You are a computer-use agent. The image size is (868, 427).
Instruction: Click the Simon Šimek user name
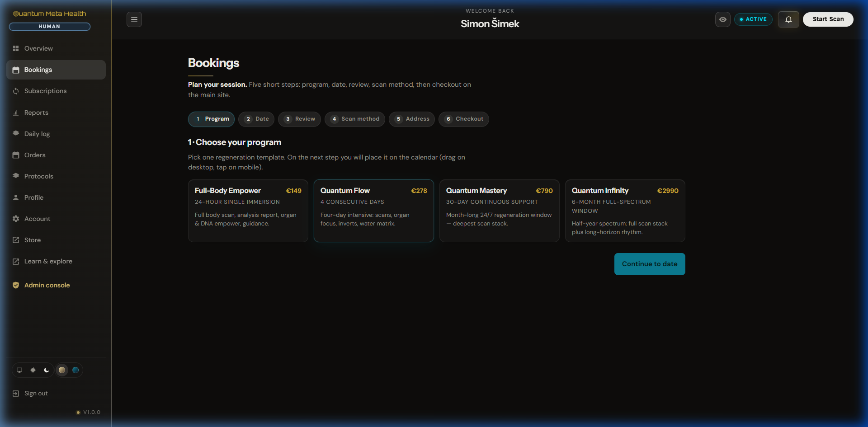(x=490, y=24)
